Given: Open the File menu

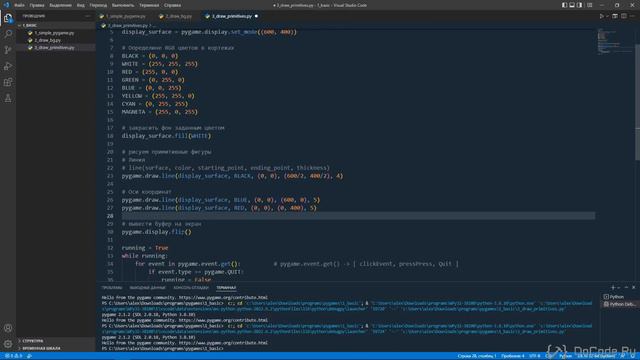Looking at the screenshot, I should (x=19, y=5).
